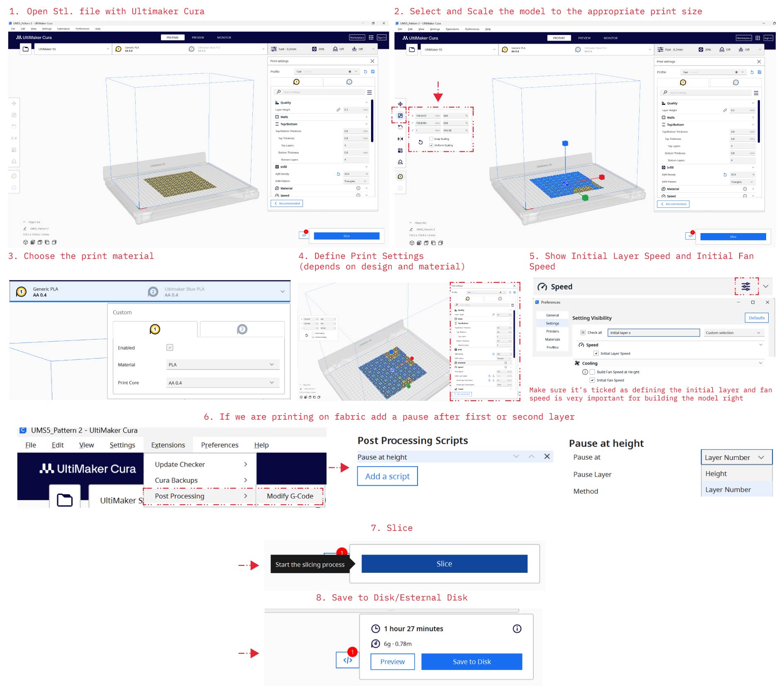Click the Add a script button
784x691 pixels.
tap(387, 476)
